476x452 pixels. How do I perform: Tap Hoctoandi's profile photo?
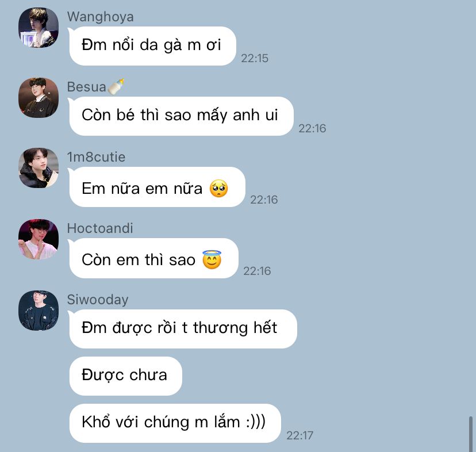point(39,239)
